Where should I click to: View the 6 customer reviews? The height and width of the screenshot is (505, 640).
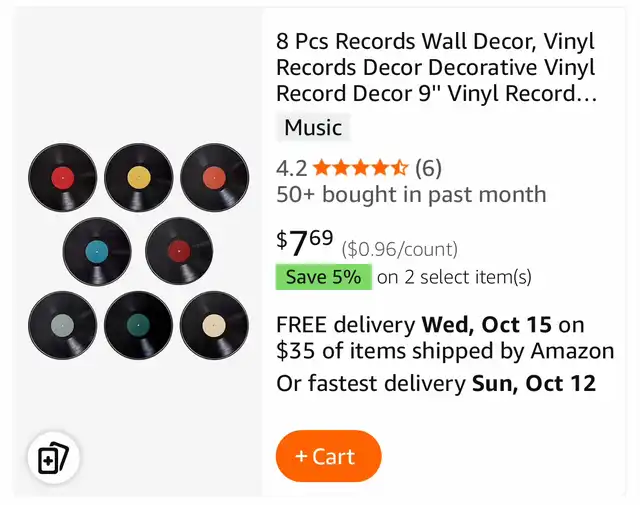point(428,168)
